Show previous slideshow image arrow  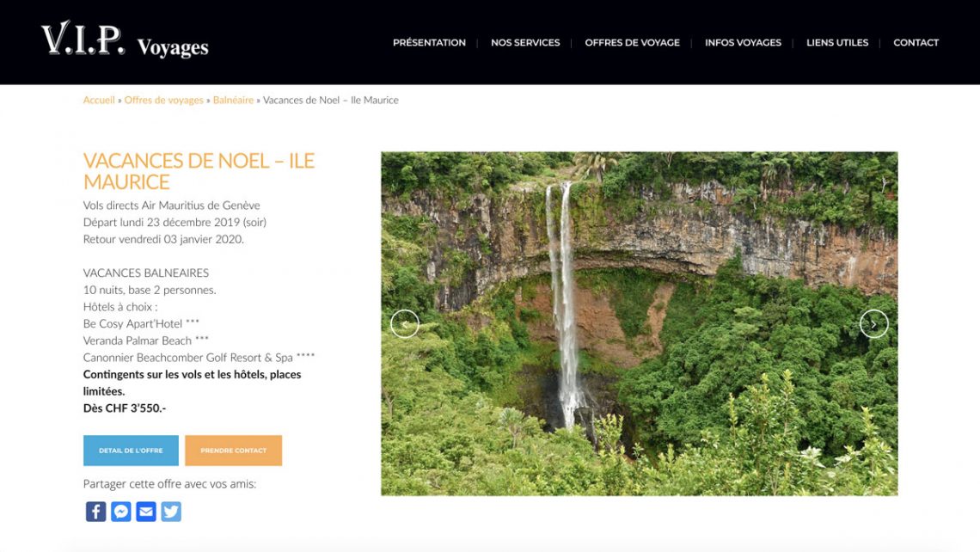[x=404, y=324]
